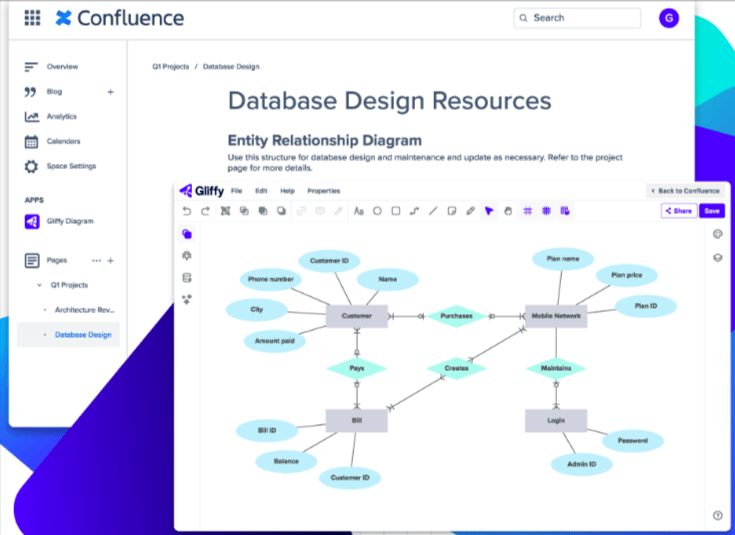This screenshot has width=735, height=535.
Task: Select the Balance attribute ellipse
Action: (x=286, y=461)
